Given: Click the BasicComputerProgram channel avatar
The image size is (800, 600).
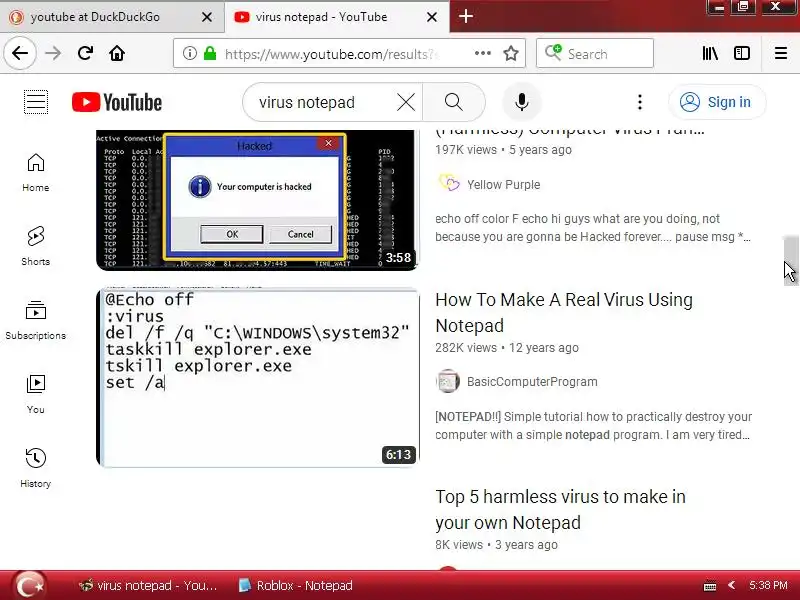Looking at the screenshot, I should pos(448,381).
